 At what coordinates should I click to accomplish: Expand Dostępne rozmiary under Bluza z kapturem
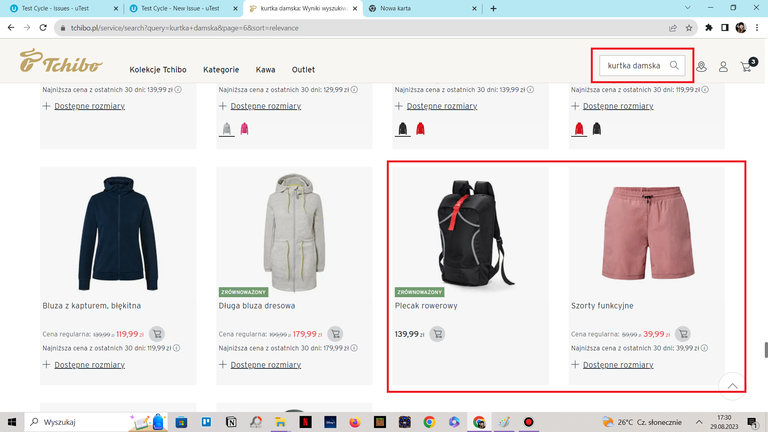coord(89,365)
